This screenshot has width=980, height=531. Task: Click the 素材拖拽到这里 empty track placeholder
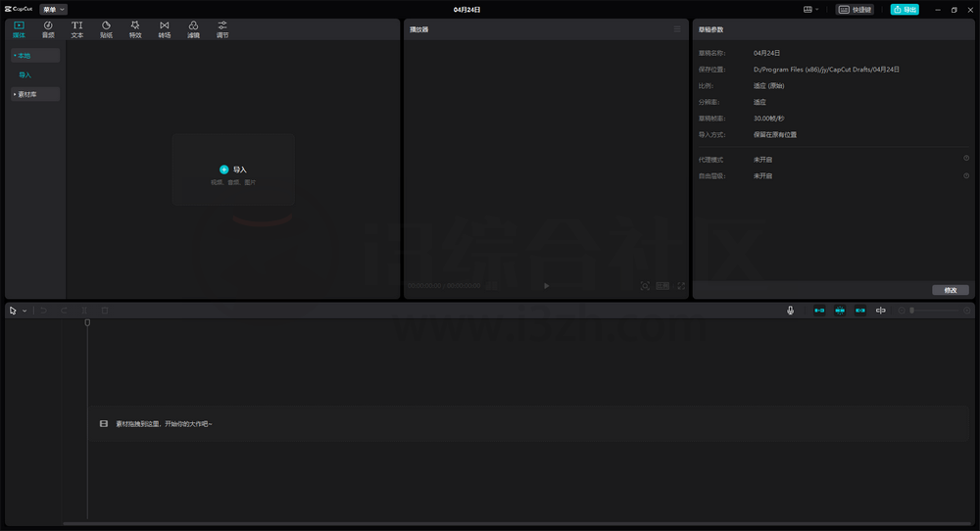[x=528, y=423]
